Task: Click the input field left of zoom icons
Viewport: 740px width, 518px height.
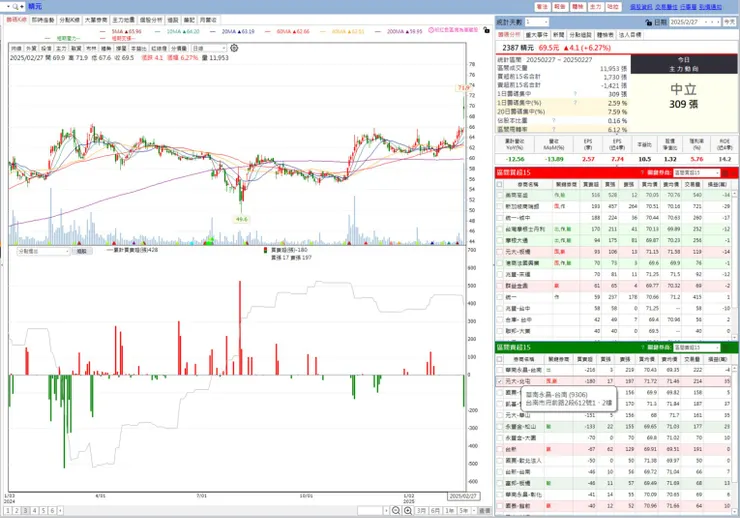Action: click(x=370, y=510)
